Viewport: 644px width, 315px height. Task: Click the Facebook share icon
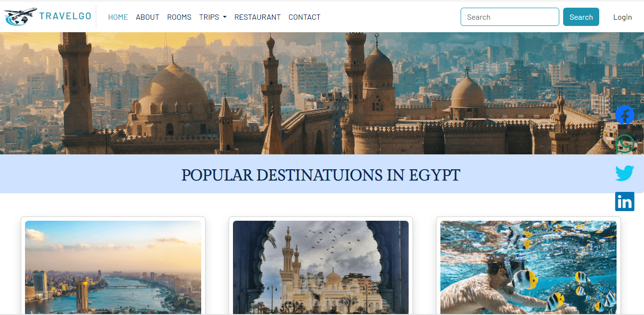(625, 115)
